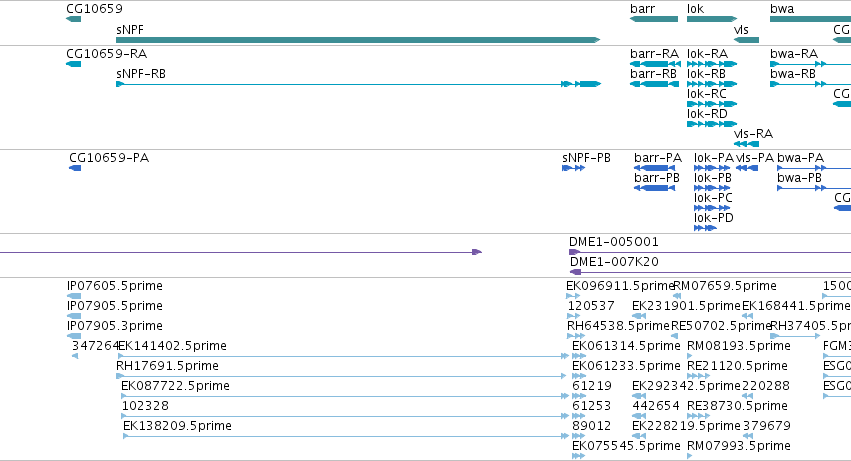Select the RM07993.5prime EST label
The width and height of the screenshot is (851, 461).
point(739,446)
